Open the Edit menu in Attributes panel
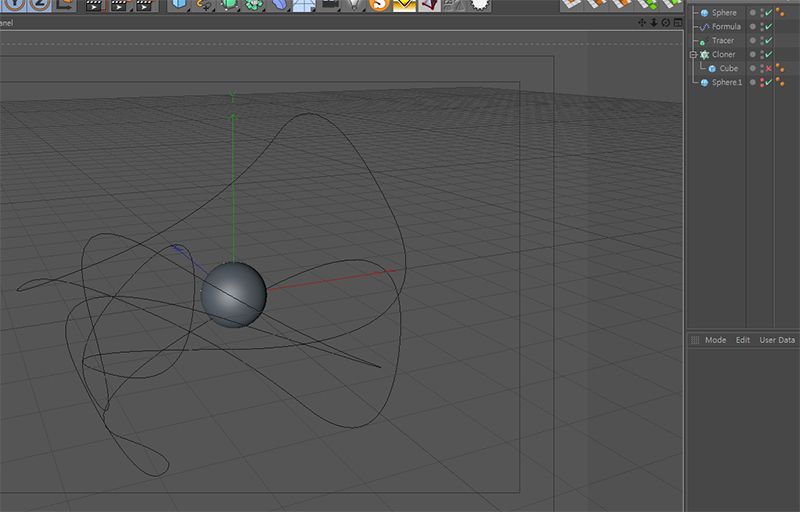Viewport: 800px width, 512px height. tap(742, 340)
